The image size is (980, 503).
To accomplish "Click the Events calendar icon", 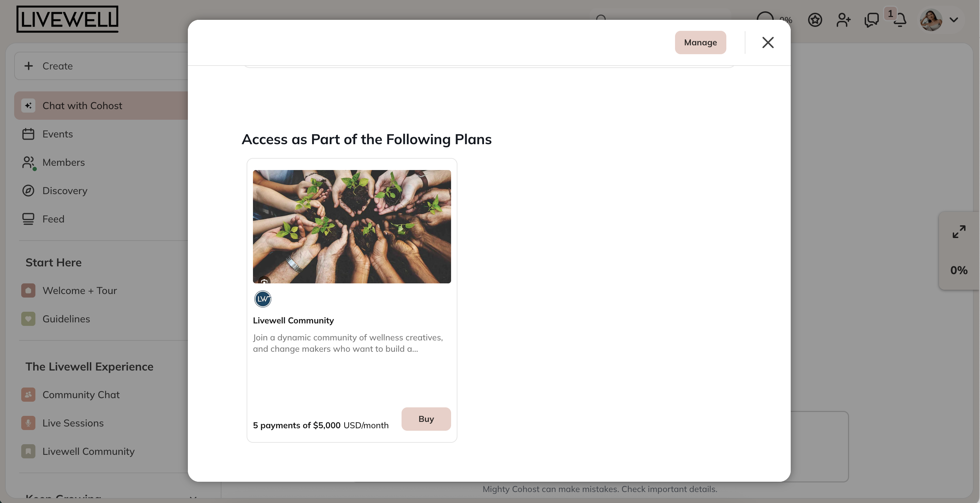I will tap(28, 134).
